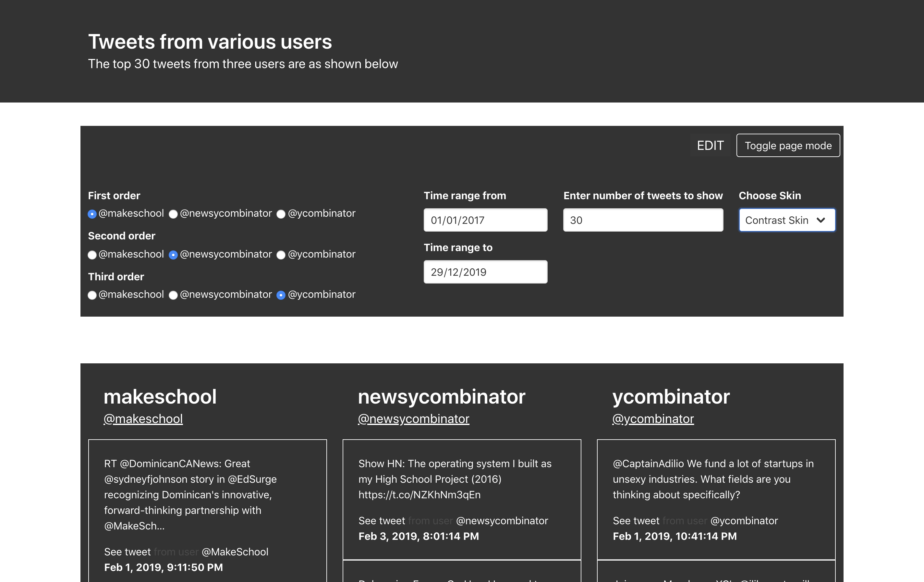Click the Toggle page mode button

point(788,145)
